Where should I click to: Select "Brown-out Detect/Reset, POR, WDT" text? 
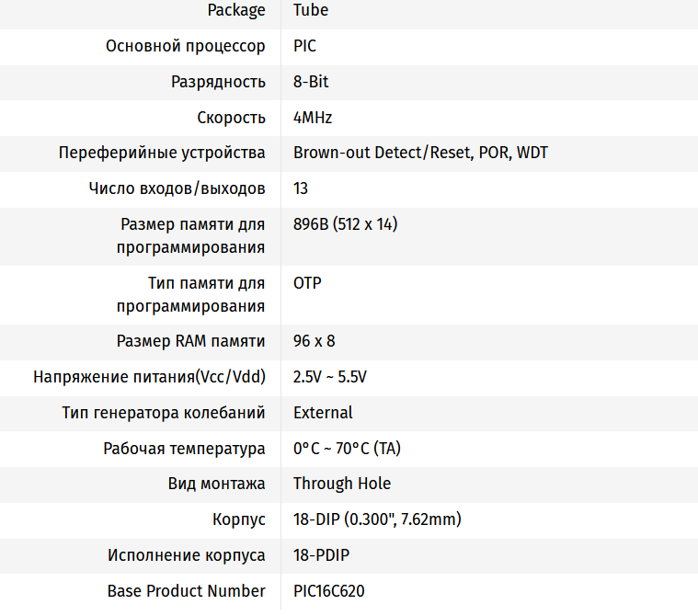[x=420, y=153]
